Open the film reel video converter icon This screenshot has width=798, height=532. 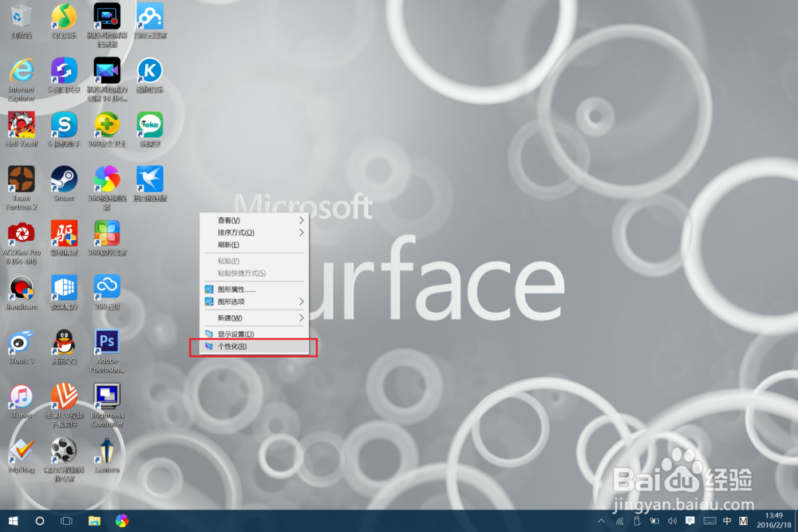click(64, 459)
